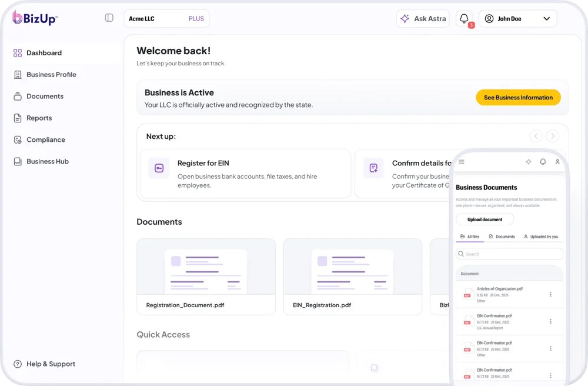Click the Upload document button
The width and height of the screenshot is (588, 386).
485,219
